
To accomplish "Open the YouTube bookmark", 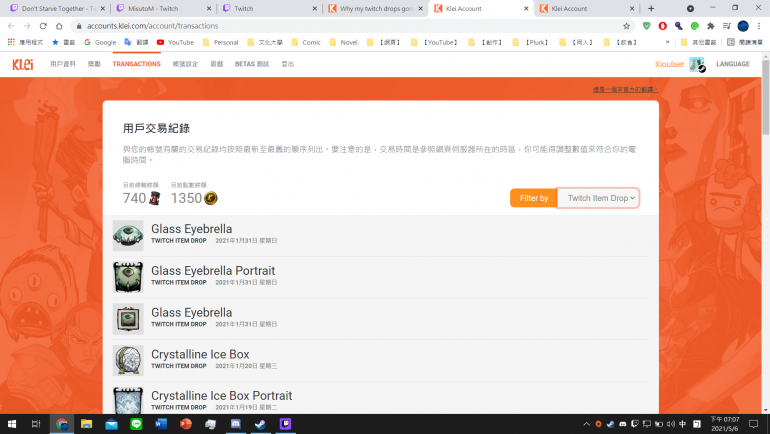I will (x=175, y=42).
